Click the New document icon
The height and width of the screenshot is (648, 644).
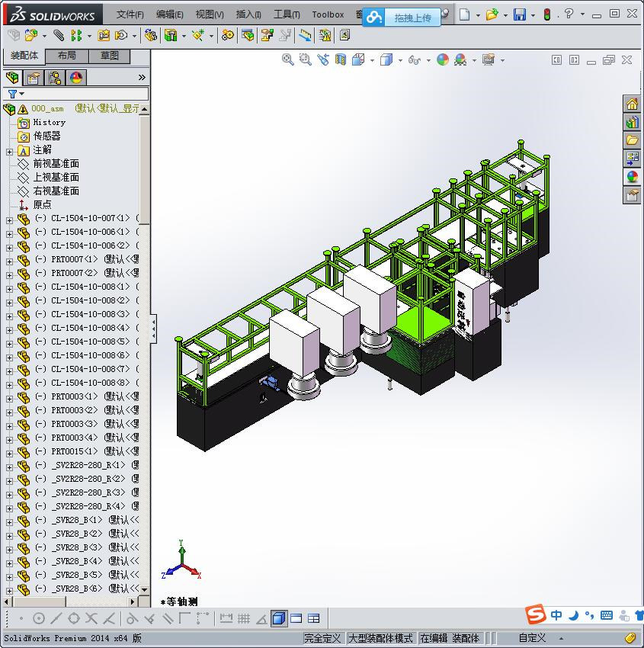[465, 14]
